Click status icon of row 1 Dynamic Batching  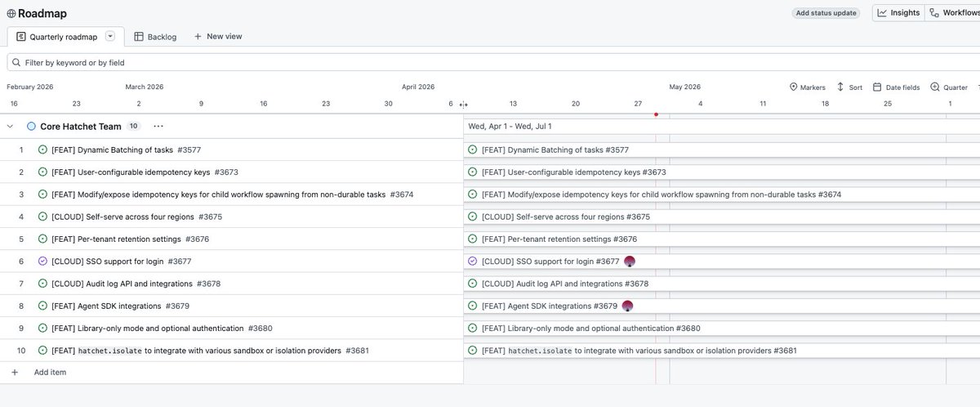tap(42, 150)
